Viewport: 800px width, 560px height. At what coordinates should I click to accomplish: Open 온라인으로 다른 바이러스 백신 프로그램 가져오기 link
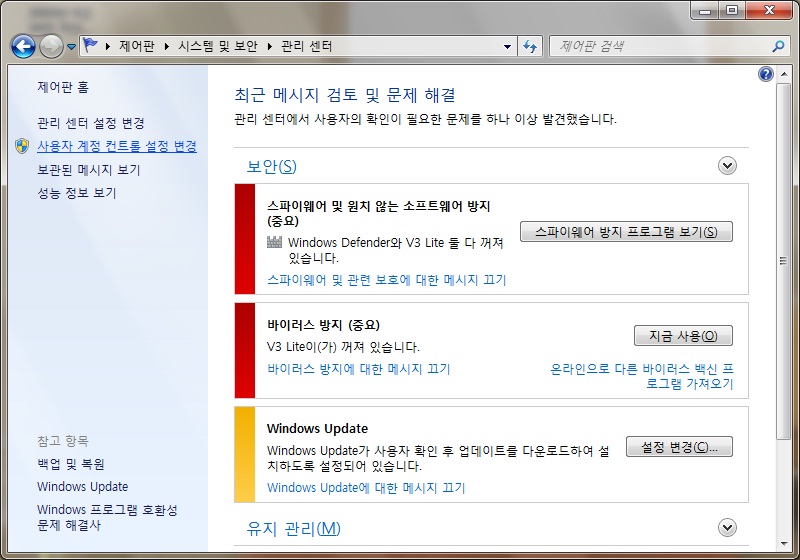coord(642,376)
